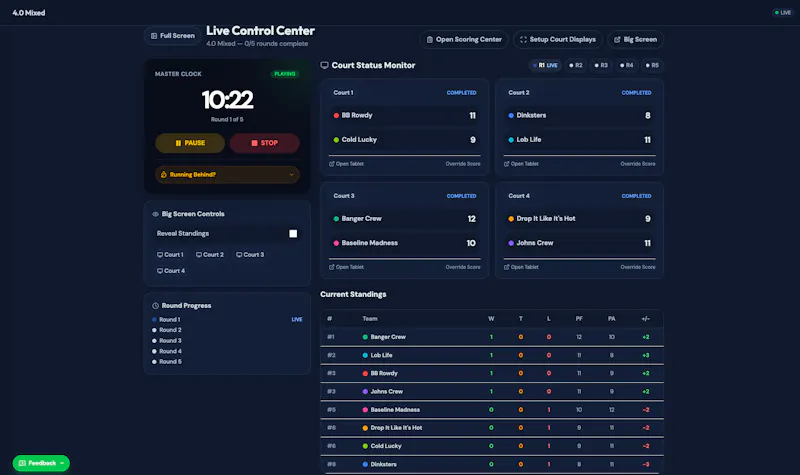This screenshot has width=800, height=475.
Task: Switch to the R3 round tab
Action: (601, 65)
